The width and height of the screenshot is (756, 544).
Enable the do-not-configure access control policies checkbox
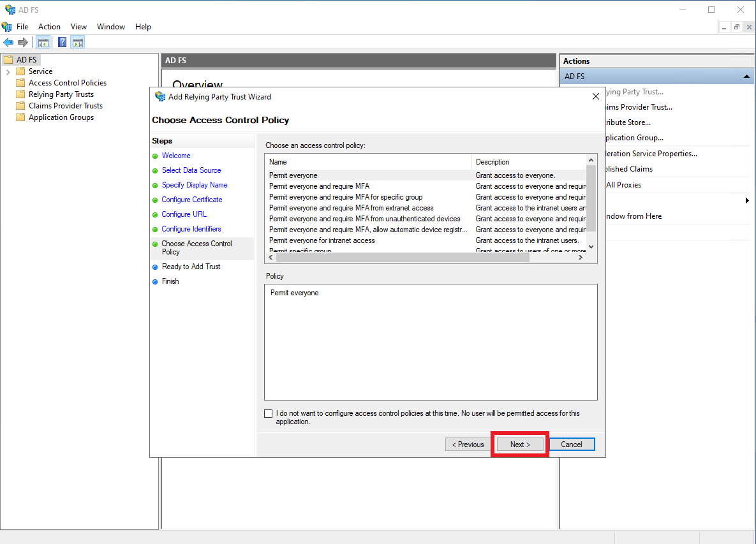click(x=268, y=413)
